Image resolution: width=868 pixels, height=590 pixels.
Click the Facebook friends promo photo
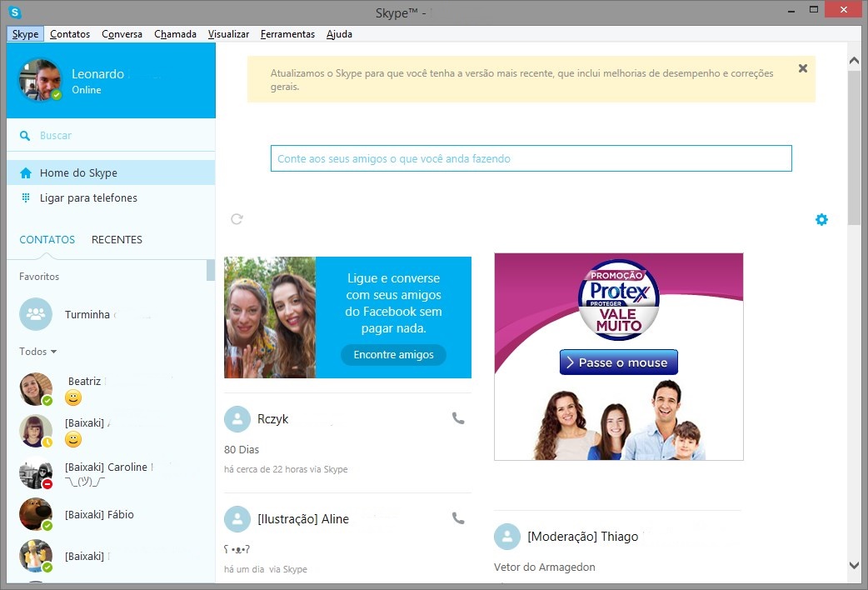coord(270,317)
